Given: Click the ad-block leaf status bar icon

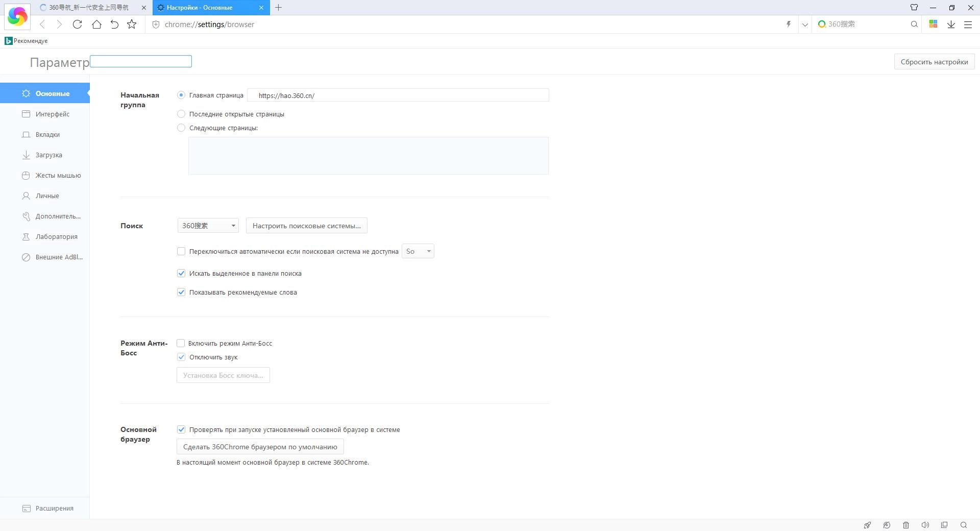Looking at the screenshot, I should (887, 525).
